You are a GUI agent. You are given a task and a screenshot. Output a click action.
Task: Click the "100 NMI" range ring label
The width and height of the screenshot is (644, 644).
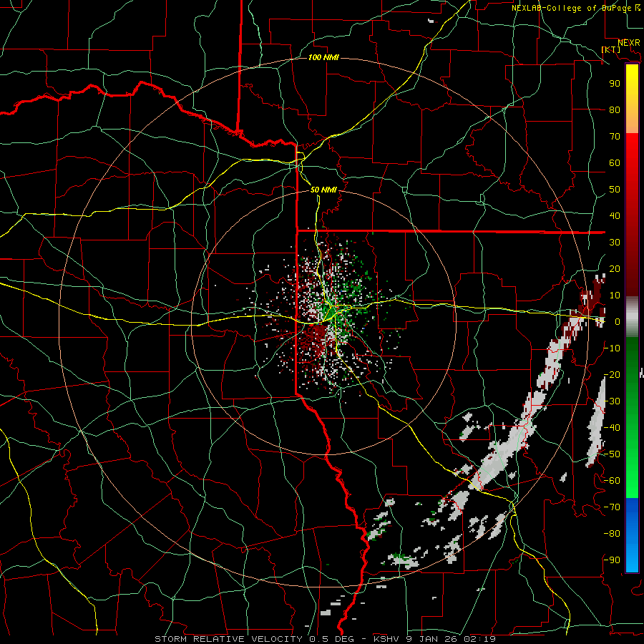click(323, 57)
